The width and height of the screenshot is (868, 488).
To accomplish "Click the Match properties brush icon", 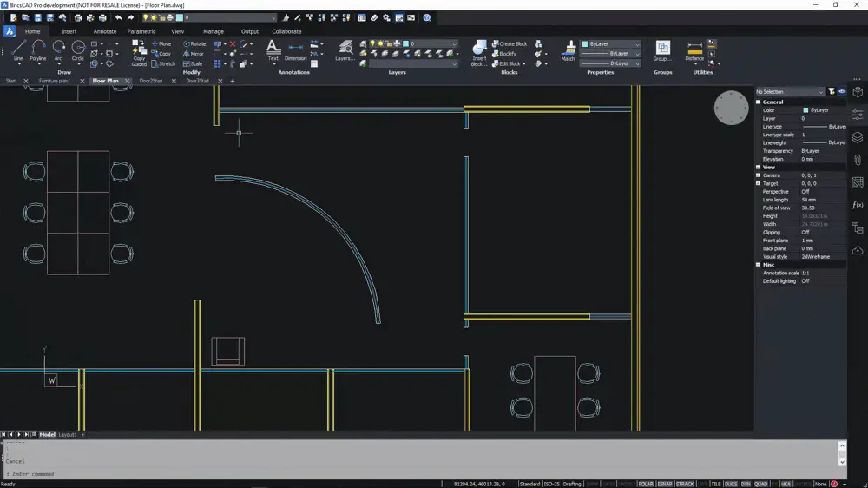I will [x=569, y=50].
